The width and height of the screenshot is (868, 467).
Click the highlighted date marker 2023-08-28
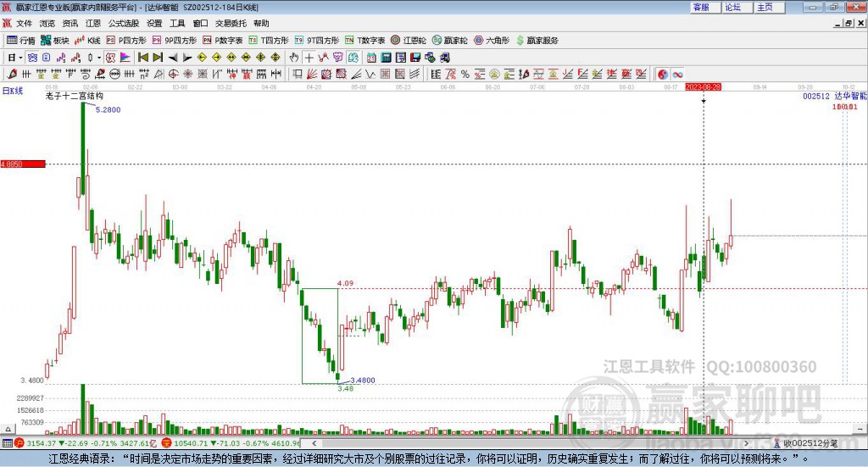click(703, 87)
